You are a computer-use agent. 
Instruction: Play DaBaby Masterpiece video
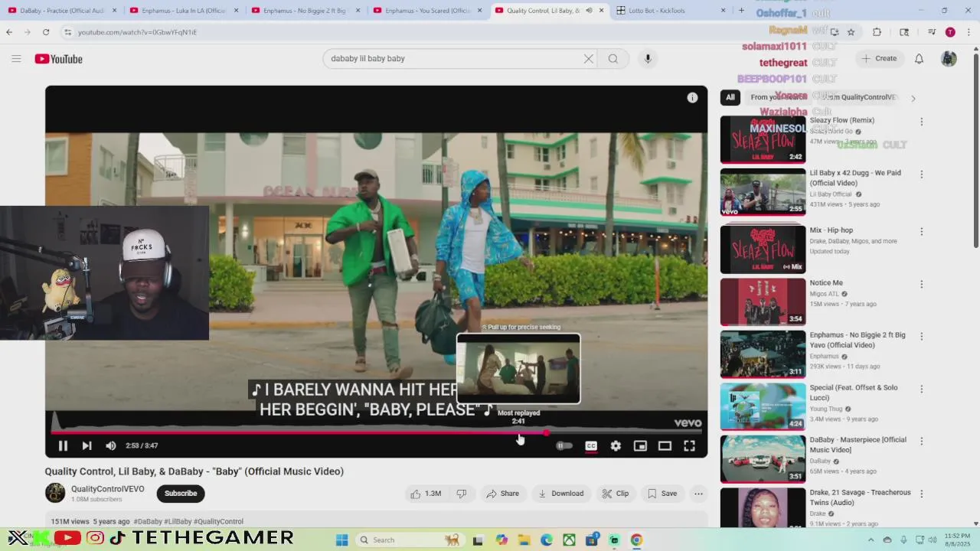point(763,459)
